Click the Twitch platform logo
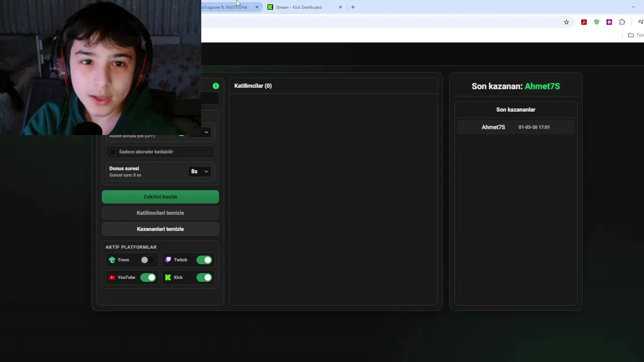The height and width of the screenshot is (362, 644). pos(168,260)
